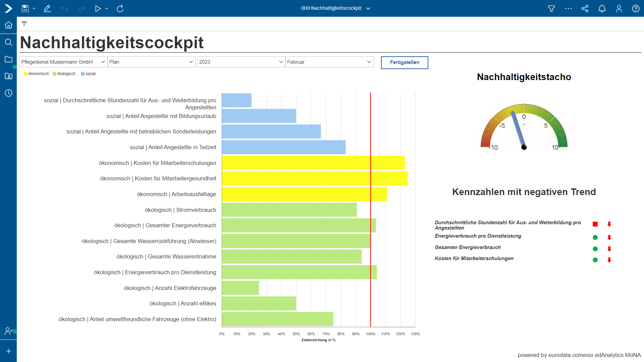The image size is (644, 362).
Task: Click the run play button
Action: 98,8
